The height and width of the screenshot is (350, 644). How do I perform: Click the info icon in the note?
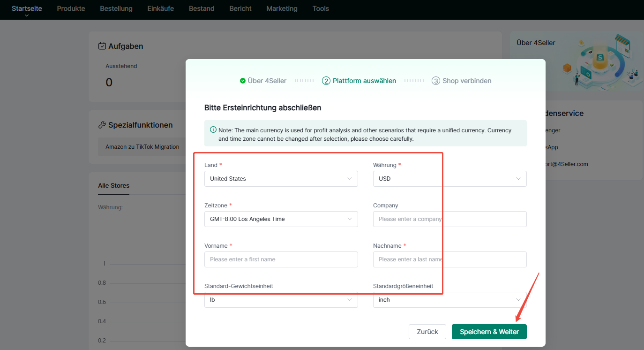tap(213, 130)
